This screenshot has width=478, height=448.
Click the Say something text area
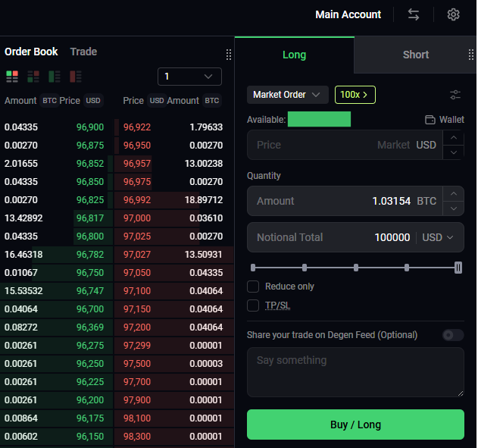(x=355, y=372)
